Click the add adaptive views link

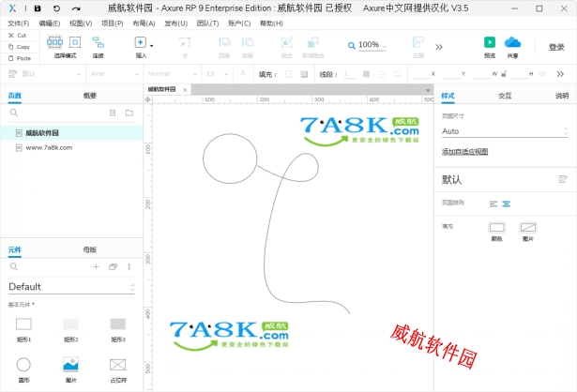464,152
